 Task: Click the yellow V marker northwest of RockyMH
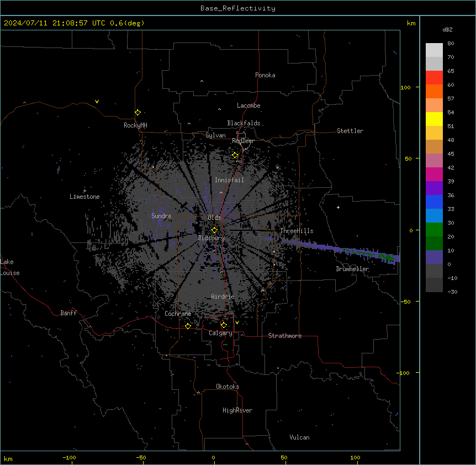tap(97, 102)
